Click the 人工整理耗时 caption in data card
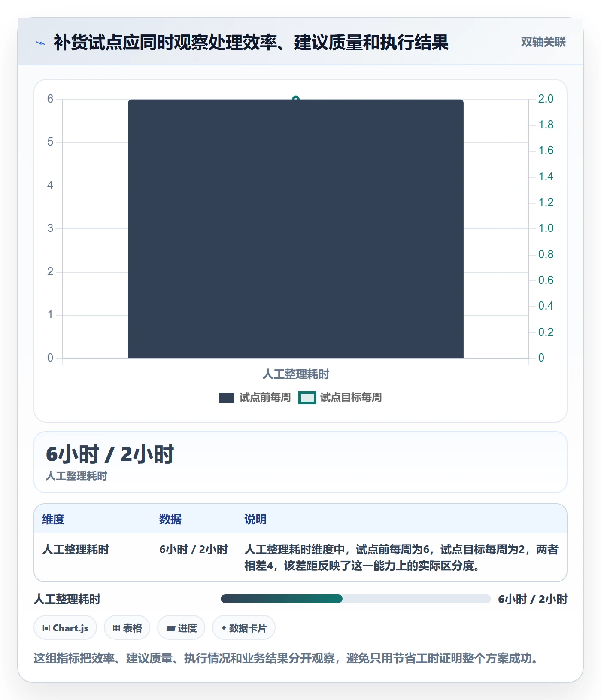The width and height of the screenshot is (601, 700). (76, 476)
